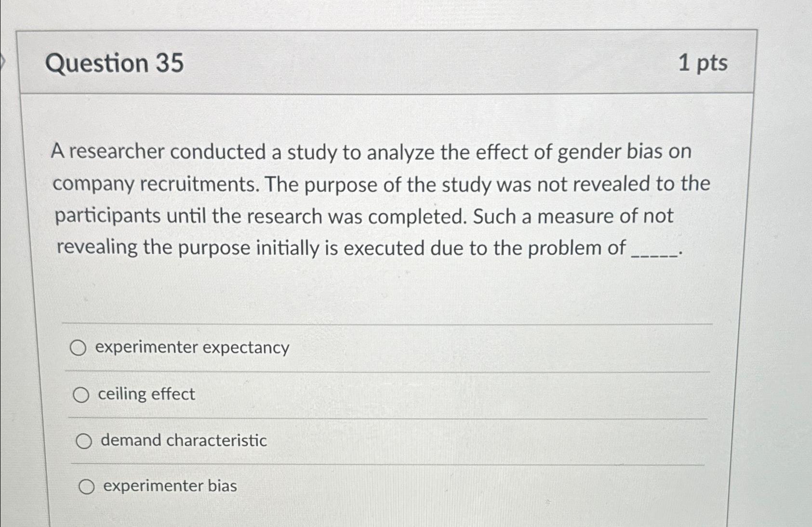Click the 'experimenter bias' answer label
Screen dimensions: 812x527
point(169,486)
